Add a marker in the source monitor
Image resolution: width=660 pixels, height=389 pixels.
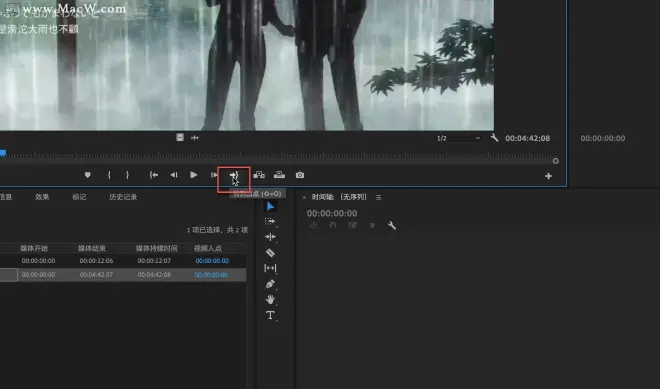click(x=88, y=175)
